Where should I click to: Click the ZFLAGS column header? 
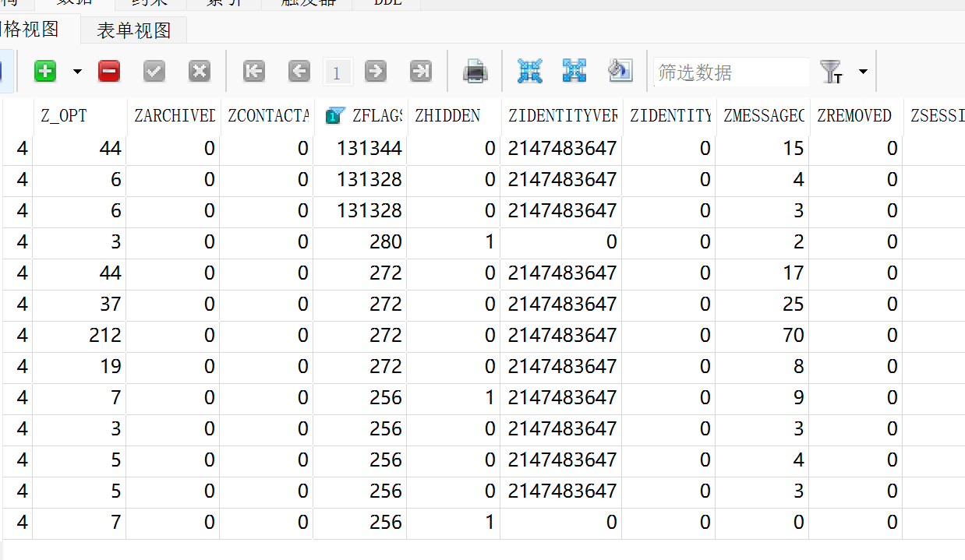coord(360,115)
